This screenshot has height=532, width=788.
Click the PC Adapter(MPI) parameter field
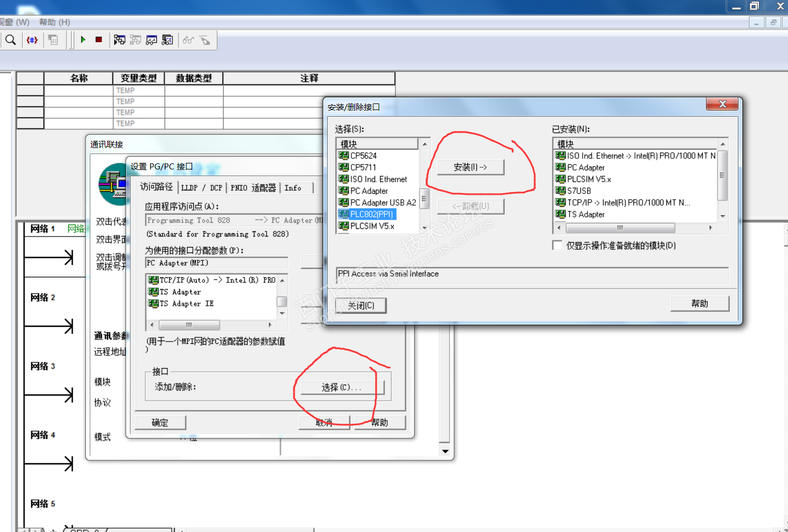[216, 263]
